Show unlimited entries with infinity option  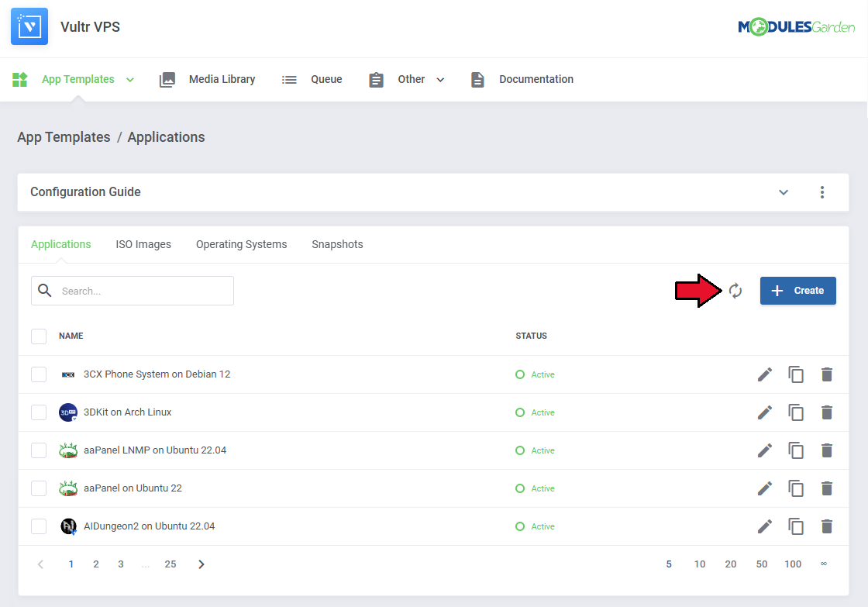(824, 564)
